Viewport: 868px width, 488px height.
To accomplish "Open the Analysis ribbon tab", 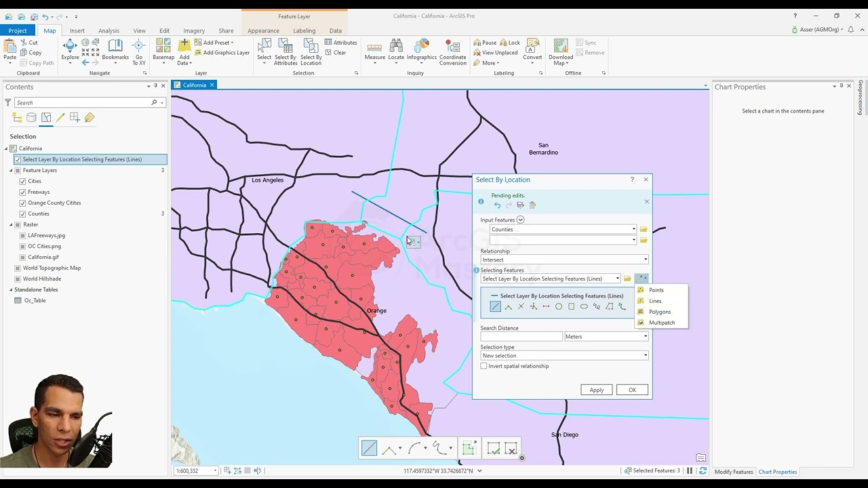I will [108, 30].
